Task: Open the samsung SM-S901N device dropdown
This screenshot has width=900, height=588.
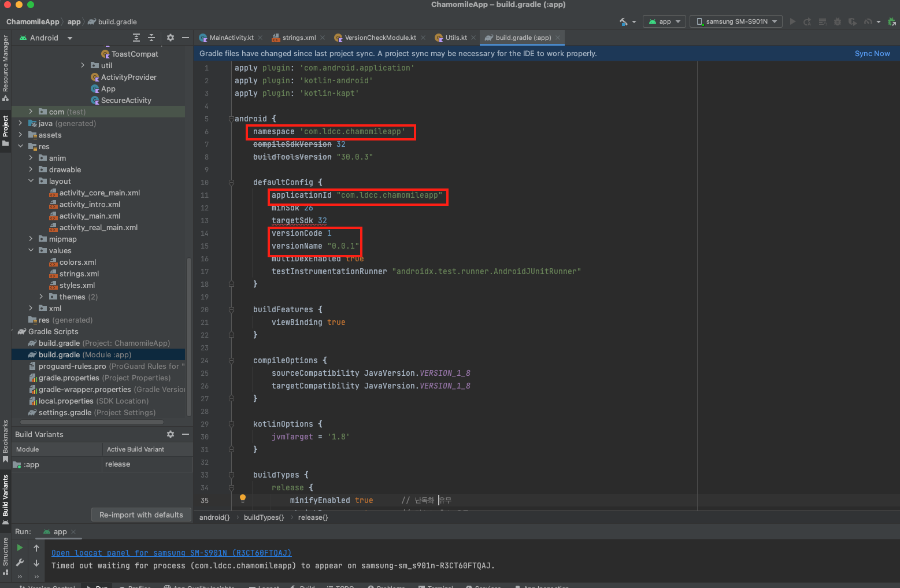Action: [x=736, y=21]
